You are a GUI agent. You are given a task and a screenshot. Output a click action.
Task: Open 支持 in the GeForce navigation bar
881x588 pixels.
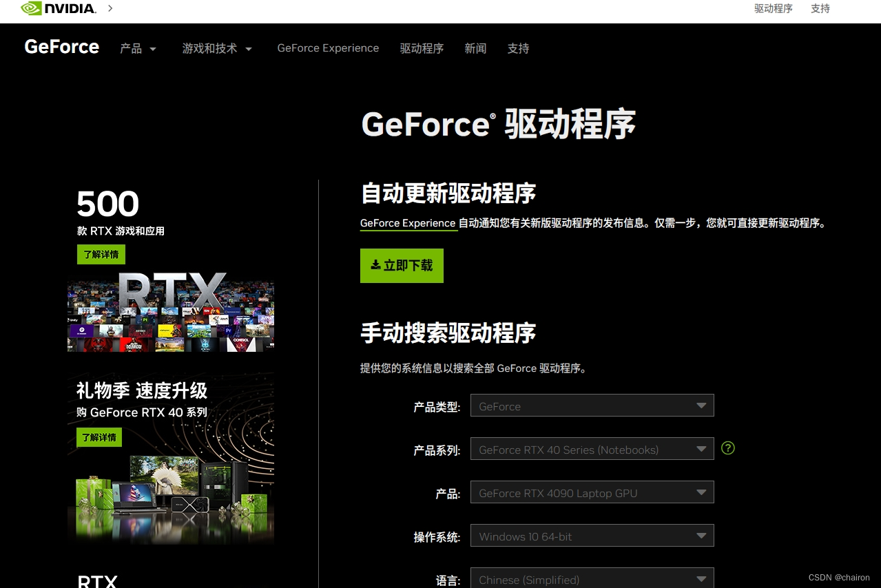518,48
